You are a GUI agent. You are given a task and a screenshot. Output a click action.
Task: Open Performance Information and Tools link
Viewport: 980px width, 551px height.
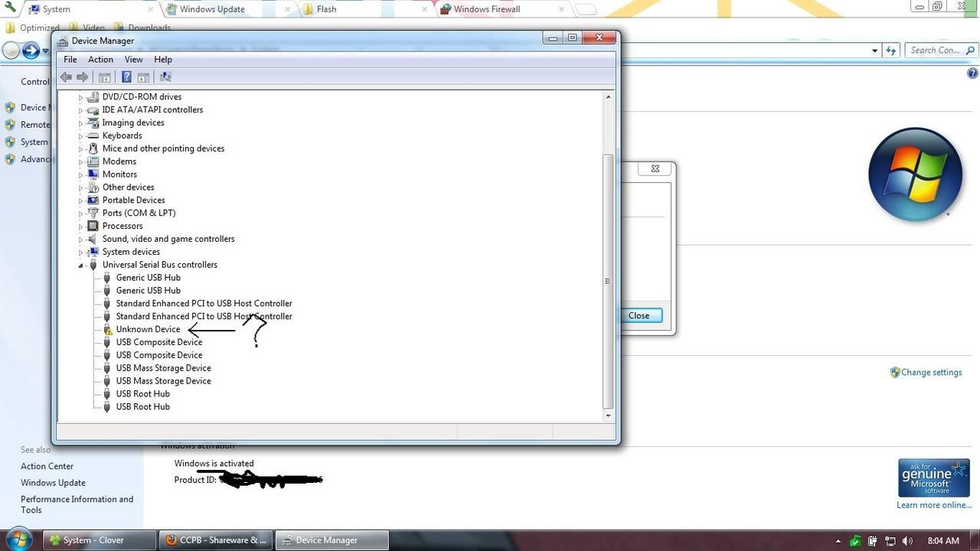coord(77,504)
